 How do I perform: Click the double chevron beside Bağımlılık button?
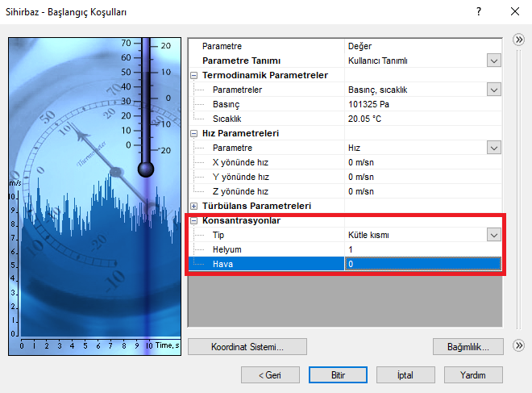(518, 346)
